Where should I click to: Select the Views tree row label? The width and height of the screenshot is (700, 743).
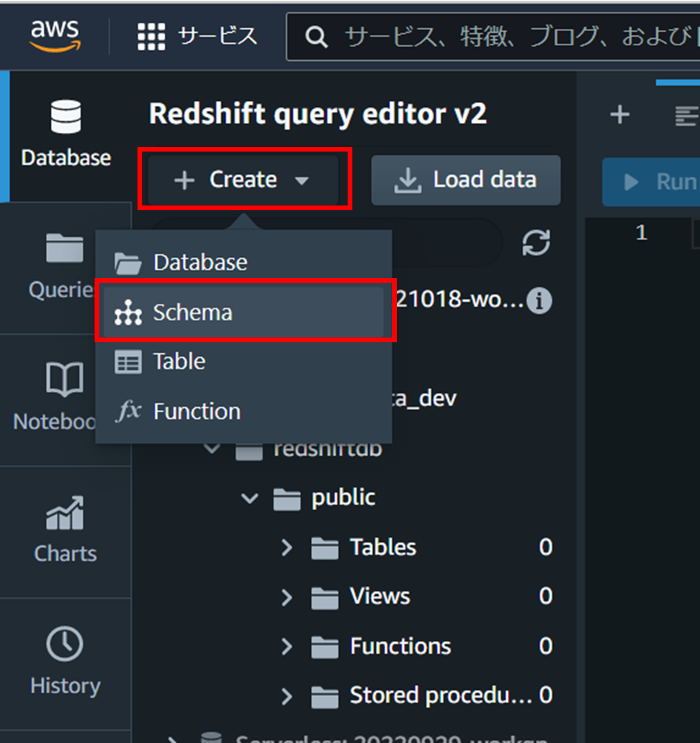tap(380, 597)
